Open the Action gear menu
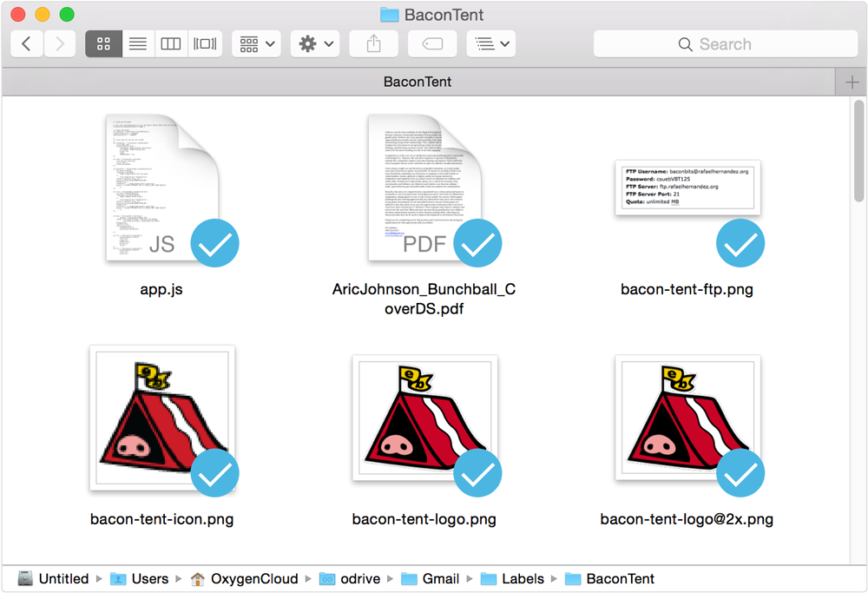 [x=316, y=43]
